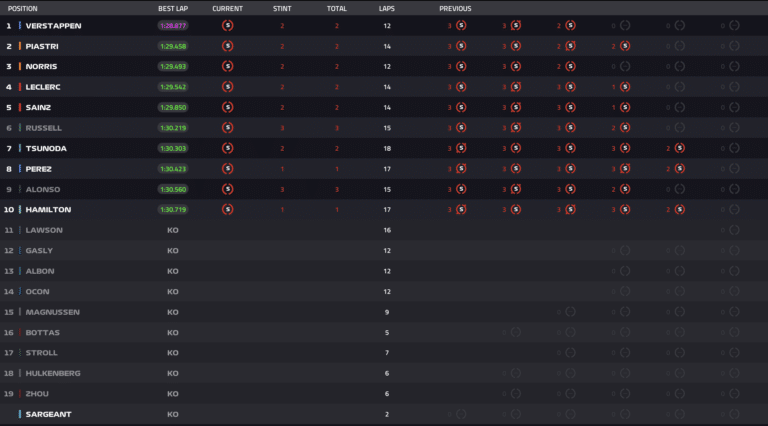Select the ALONSO driver name
This screenshot has height=426, width=768.
tap(43, 189)
